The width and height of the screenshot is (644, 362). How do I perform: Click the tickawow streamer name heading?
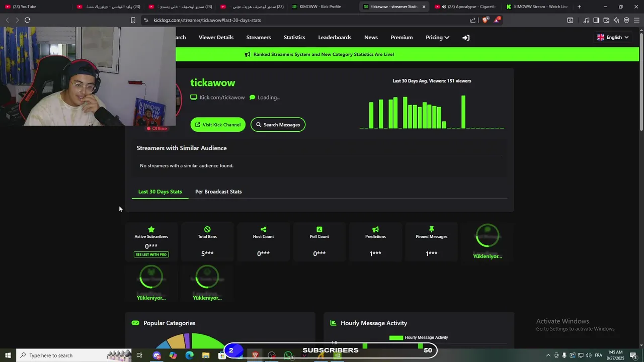[x=212, y=82]
